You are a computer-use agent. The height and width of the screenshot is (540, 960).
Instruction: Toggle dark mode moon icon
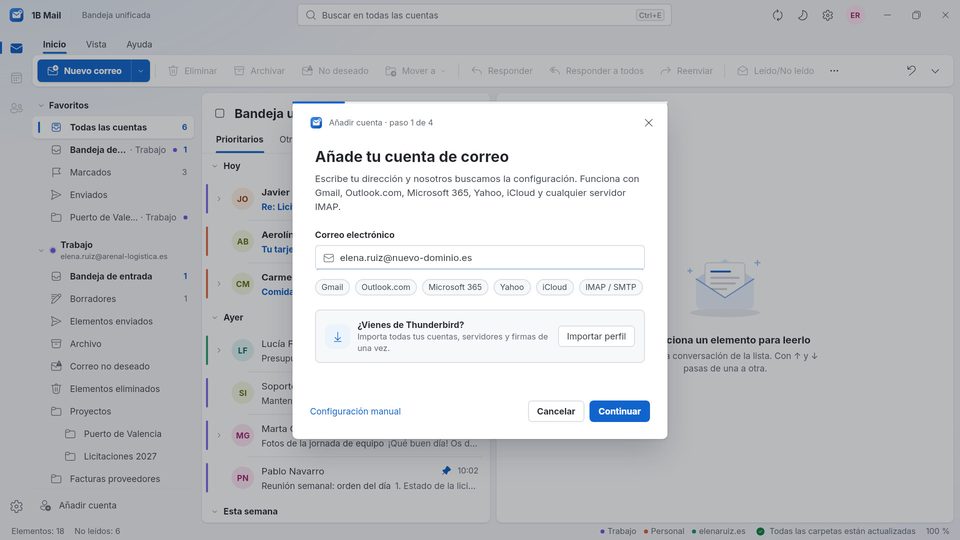803,15
